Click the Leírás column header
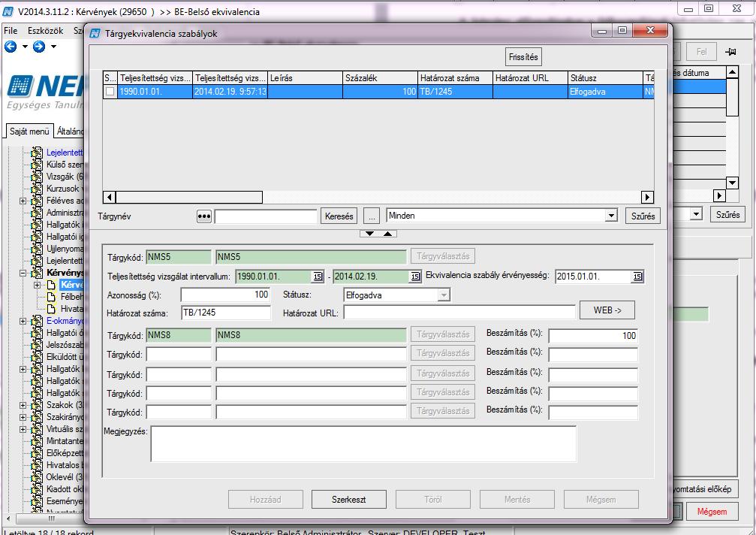 click(305, 77)
